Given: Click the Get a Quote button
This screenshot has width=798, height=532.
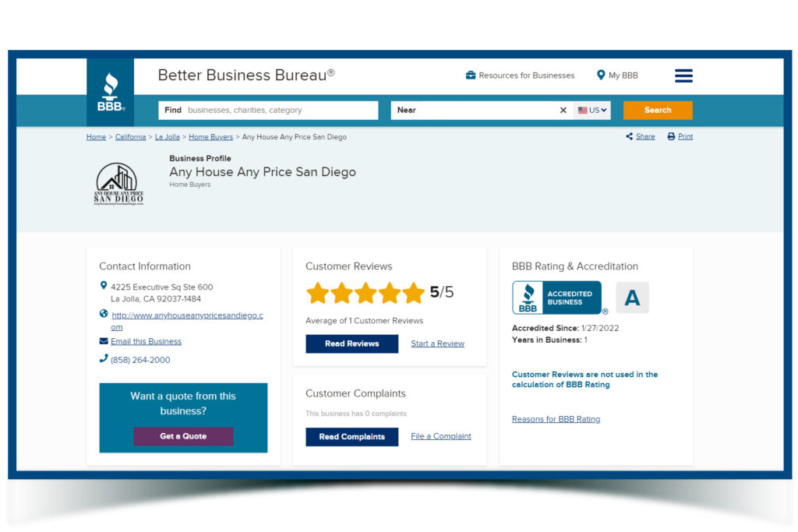Looking at the screenshot, I should (183, 436).
